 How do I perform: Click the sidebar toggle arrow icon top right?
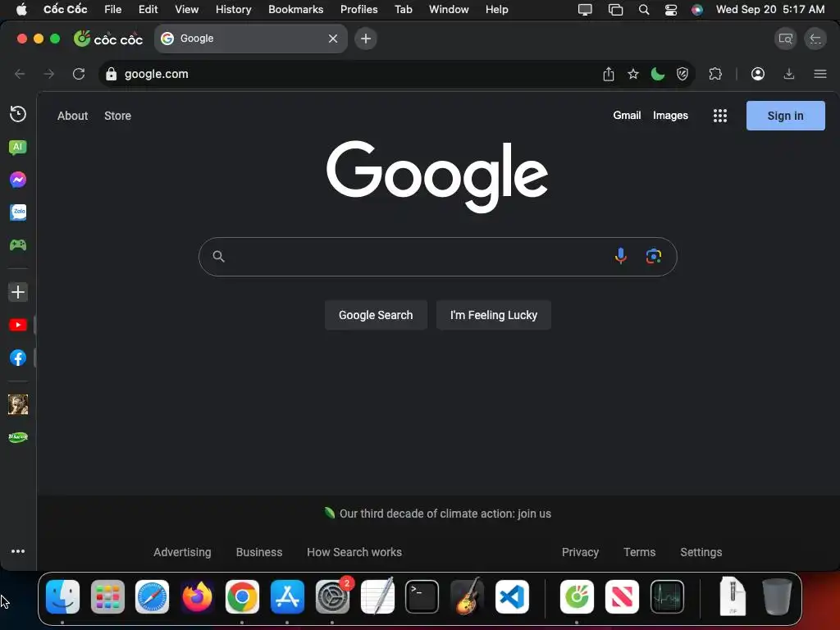[815, 39]
